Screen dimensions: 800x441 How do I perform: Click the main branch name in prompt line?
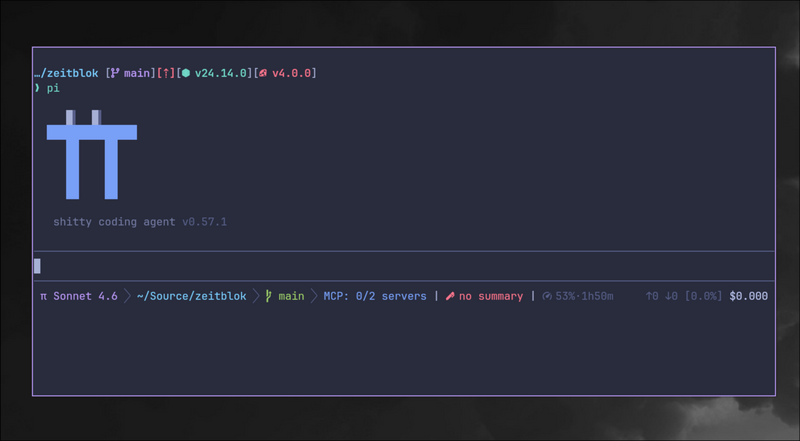pos(137,74)
